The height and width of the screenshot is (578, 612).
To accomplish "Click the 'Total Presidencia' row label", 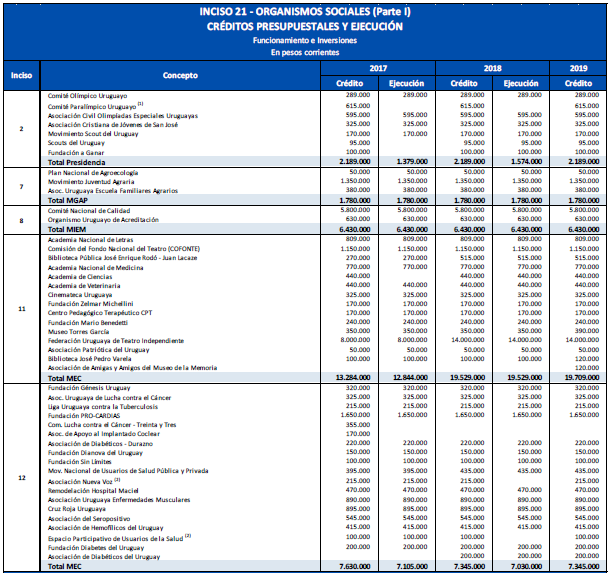I will (x=76, y=162).
